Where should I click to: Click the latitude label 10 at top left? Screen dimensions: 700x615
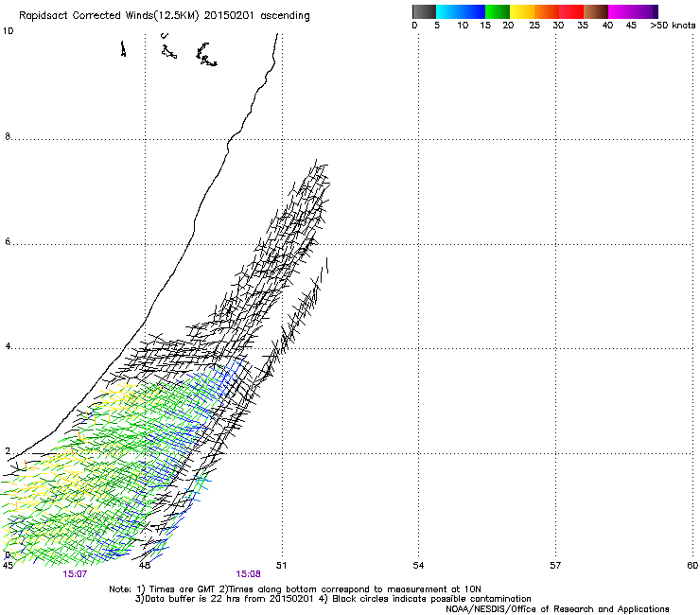pos(8,31)
